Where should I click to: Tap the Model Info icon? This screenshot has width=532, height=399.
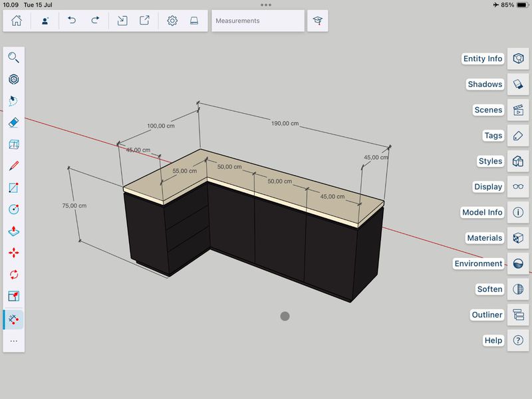click(x=518, y=212)
